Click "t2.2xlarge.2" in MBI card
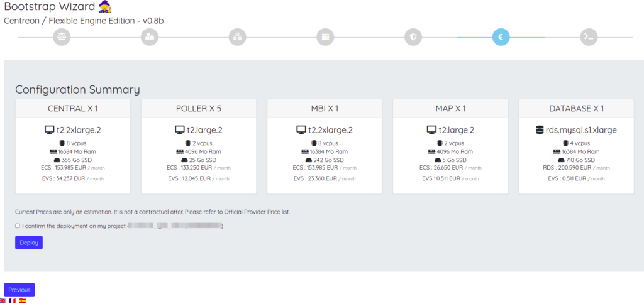 [331, 130]
